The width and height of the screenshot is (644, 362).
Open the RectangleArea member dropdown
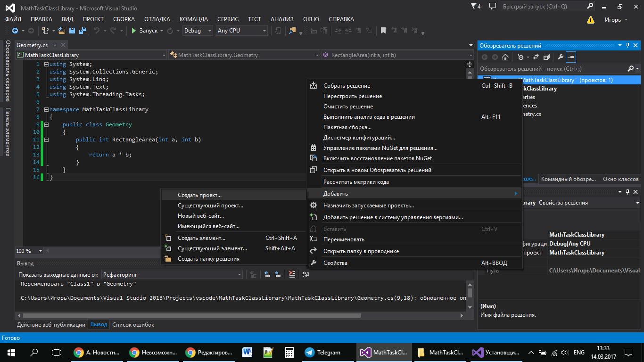pos(397,55)
